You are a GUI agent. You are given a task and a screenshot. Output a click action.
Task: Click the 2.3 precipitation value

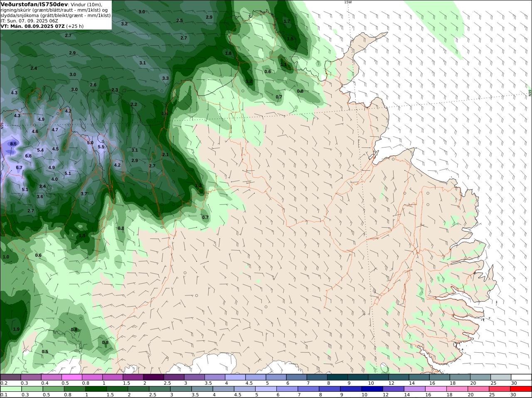click(x=115, y=90)
